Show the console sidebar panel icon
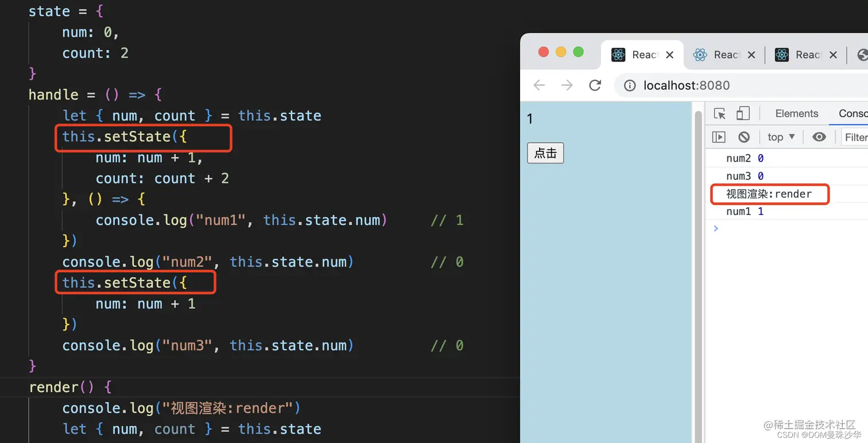Screen dimensions: 868x443 tap(719, 137)
